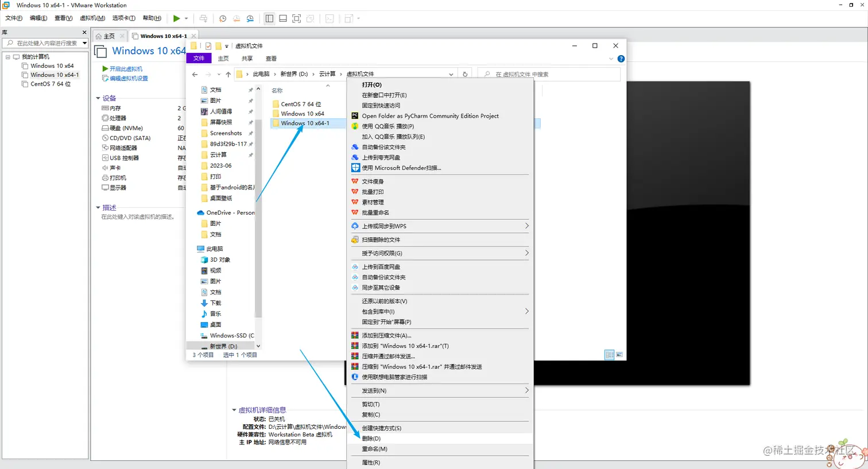The width and height of the screenshot is (868, 469).
Task: Close the VMware library panel with its X
Action: [x=84, y=33]
